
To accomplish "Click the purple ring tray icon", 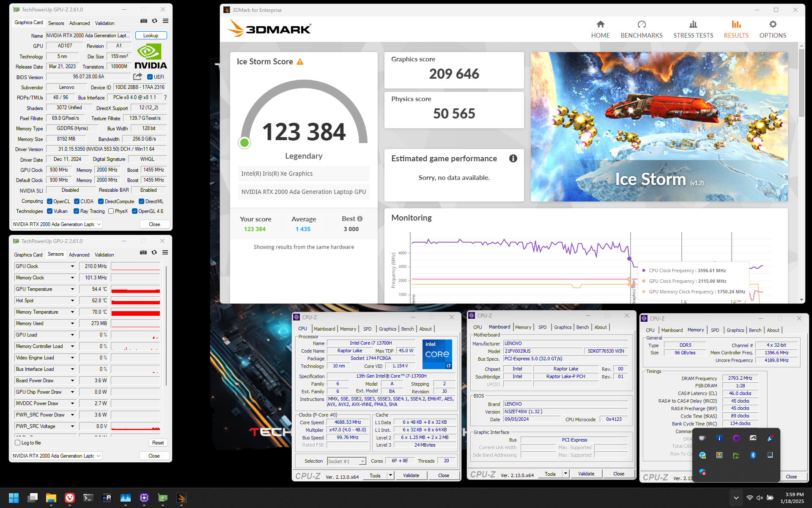I will (736, 438).
